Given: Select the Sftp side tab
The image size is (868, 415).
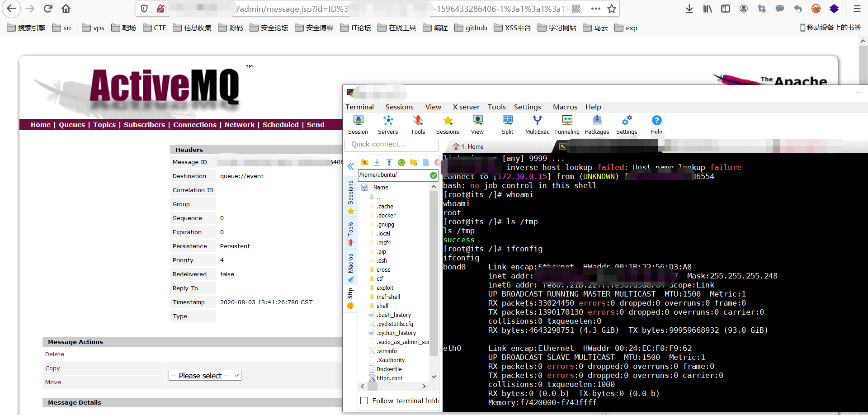Looking at the screenshot, I should point(350,298).
